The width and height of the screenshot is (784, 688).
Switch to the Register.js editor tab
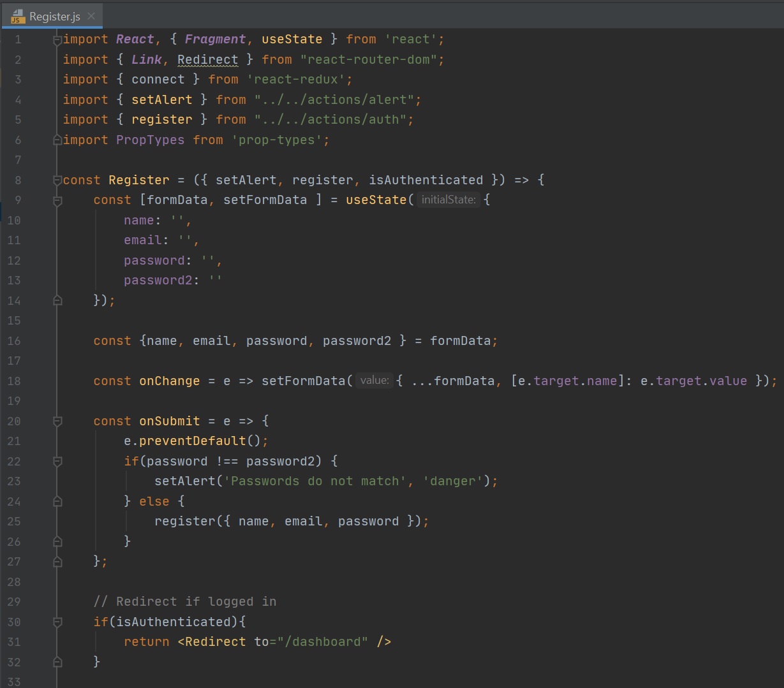[54, 17]
